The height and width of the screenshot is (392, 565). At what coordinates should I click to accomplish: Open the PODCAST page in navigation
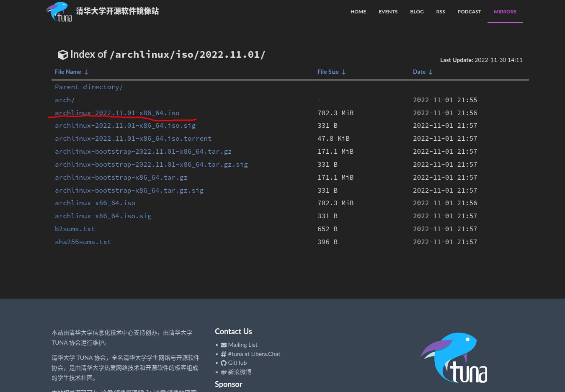(469, 12)
